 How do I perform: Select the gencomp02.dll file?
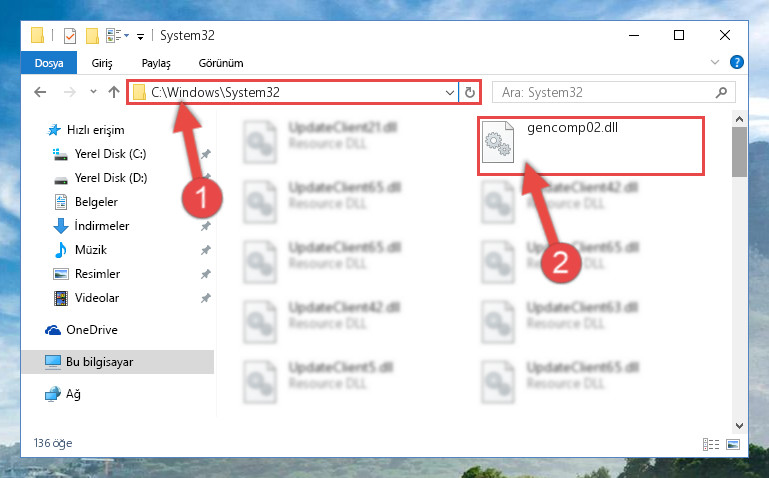591,145
